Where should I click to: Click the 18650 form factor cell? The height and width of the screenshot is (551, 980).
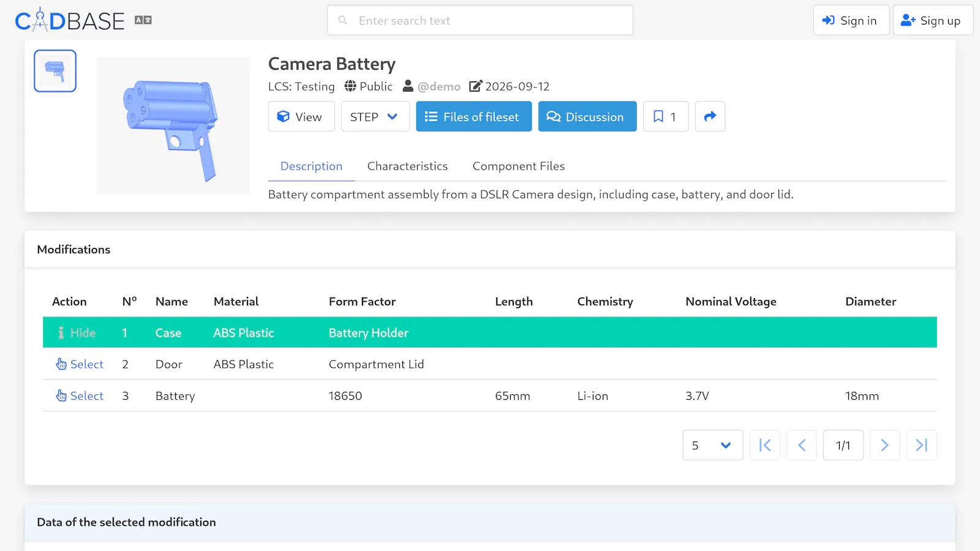tap(345, 396)
